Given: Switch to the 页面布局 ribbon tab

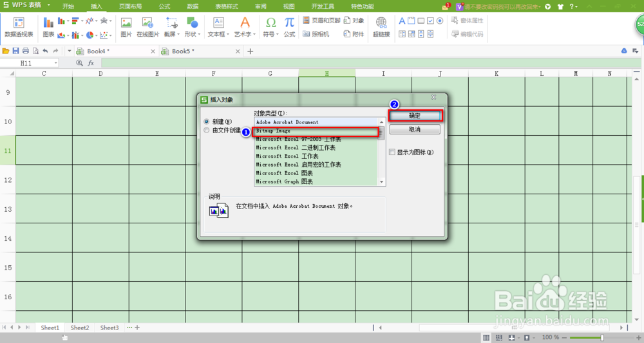Looking at the screenshot, I should click(x=130, y=6).
